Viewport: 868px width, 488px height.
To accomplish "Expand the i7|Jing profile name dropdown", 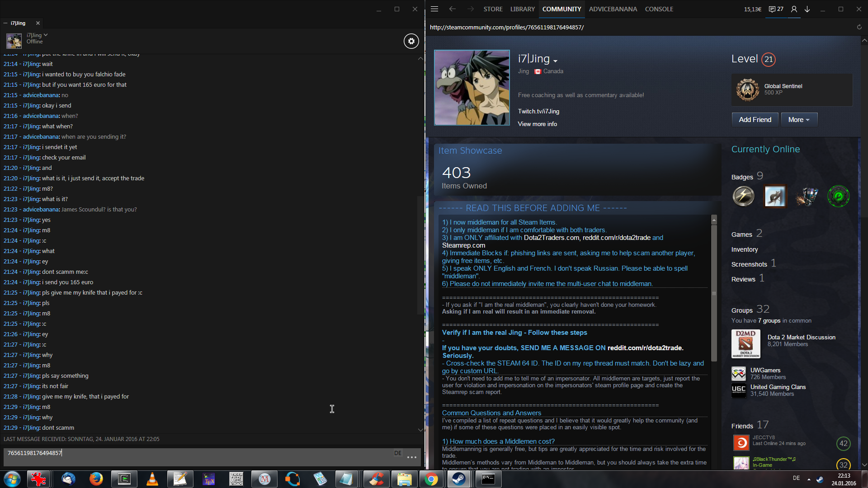I will click(x=555, y=61).
